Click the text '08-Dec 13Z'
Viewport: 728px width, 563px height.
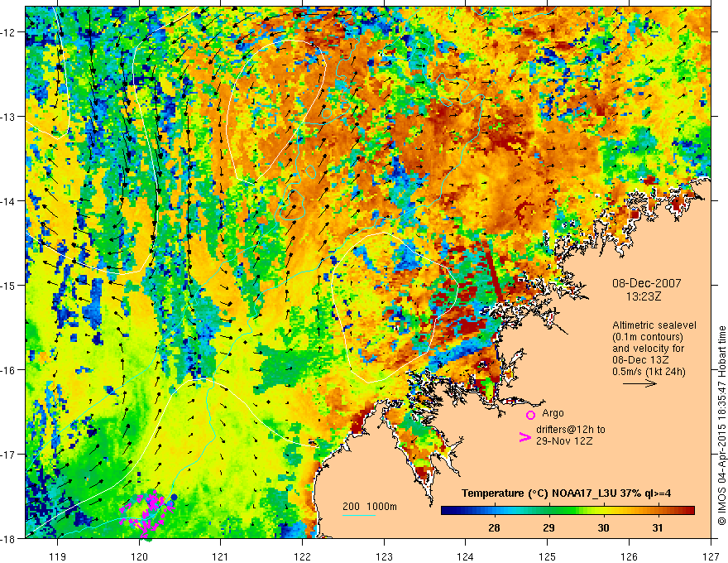[640, 359]
